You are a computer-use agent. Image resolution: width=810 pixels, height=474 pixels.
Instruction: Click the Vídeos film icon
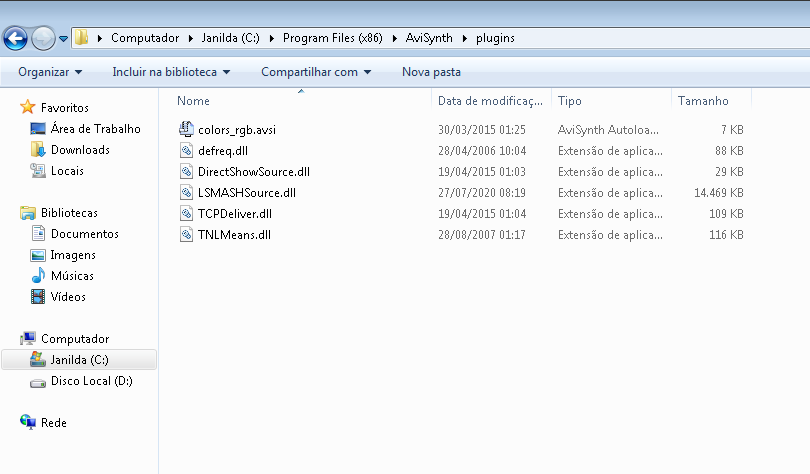pyautogui.click(x=38, y=297)
